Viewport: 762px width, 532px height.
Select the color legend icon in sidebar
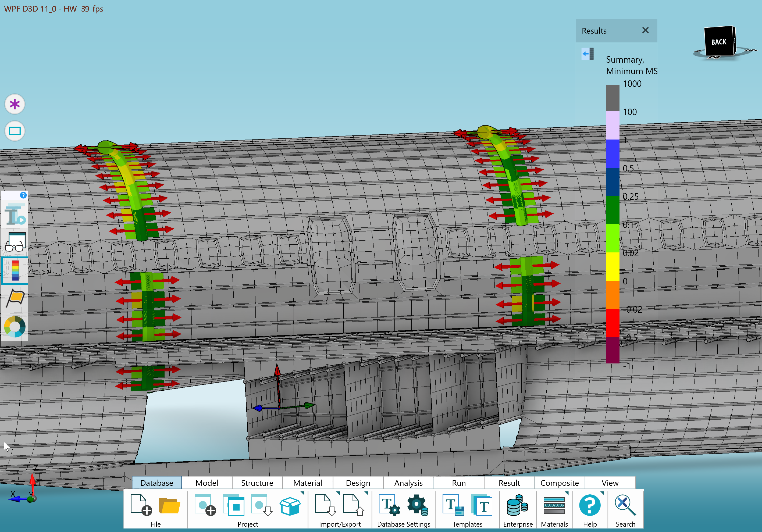point(15,270)
